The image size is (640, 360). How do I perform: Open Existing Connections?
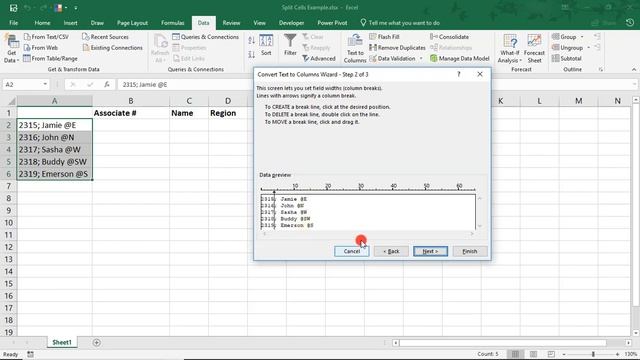pos(112,48)
